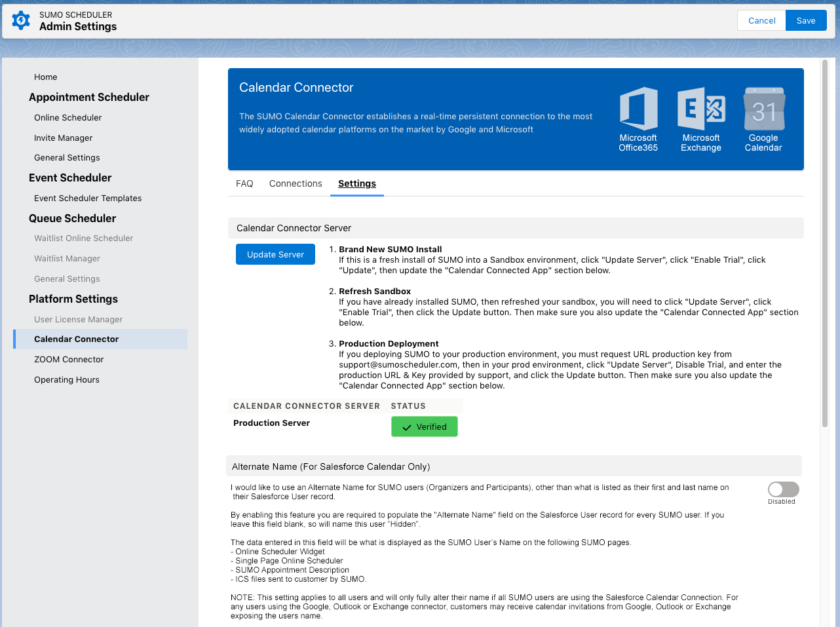This screenshot has width=840, height=627.
Task: Open the ZOOM Connector page
Action: pos(69,359)
